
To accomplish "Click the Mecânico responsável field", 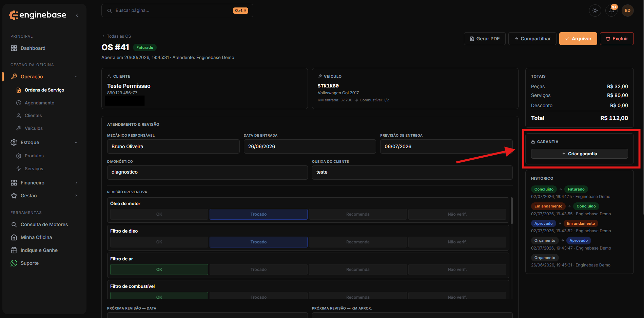I will pos(173,146).
